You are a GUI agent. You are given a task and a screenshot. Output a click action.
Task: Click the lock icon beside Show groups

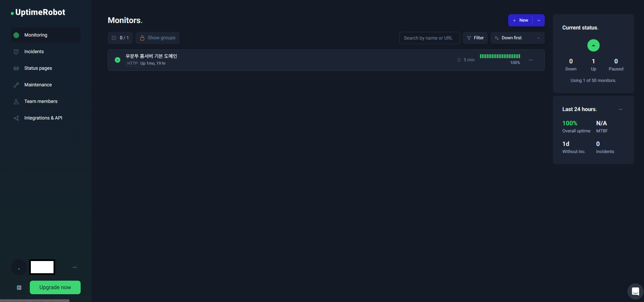tap(142, 38)
